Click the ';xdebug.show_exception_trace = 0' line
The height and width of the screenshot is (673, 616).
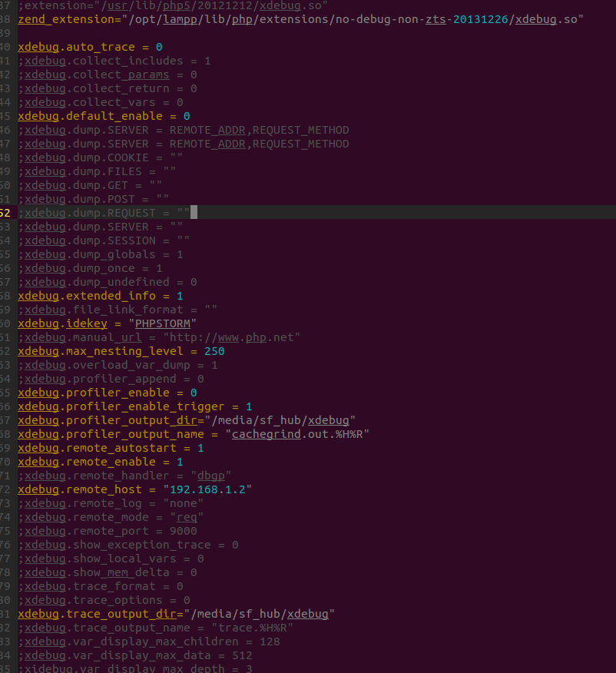pos(128,545)
